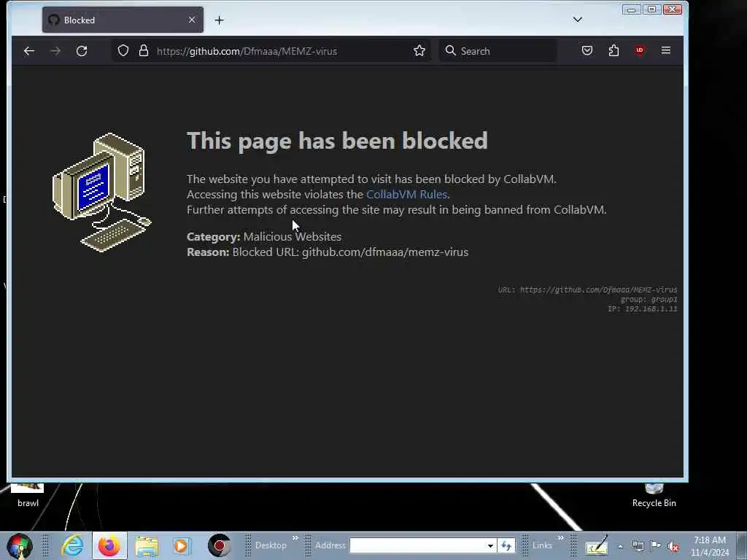Click the pixel computer illustration
This screenshot has width=747, height=560.
point(101,192)
